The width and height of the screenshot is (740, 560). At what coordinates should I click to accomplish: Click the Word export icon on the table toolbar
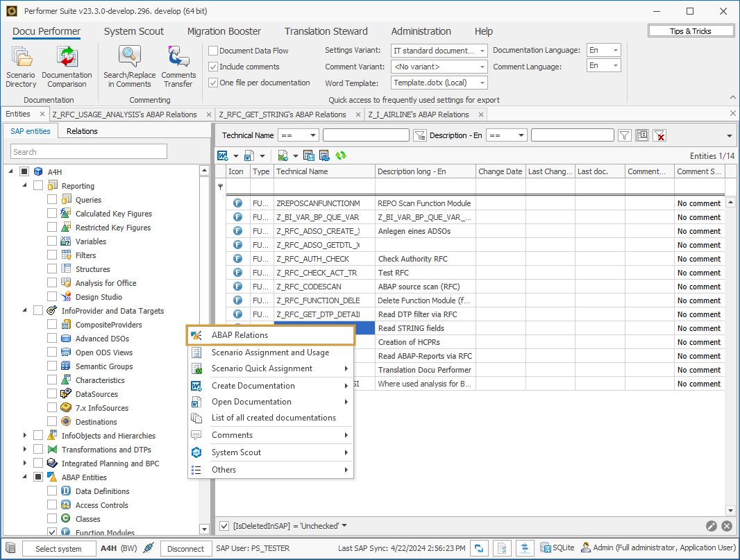(223, 156)
